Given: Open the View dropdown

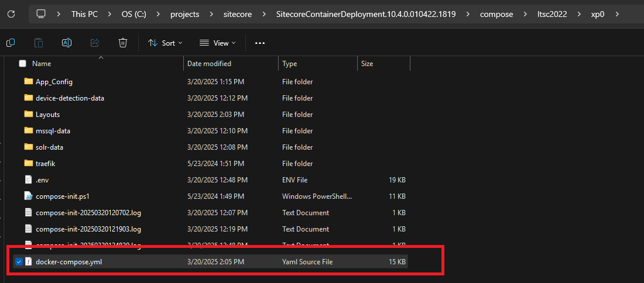Looking at the screenshot, I should click(x=218, y=43).
